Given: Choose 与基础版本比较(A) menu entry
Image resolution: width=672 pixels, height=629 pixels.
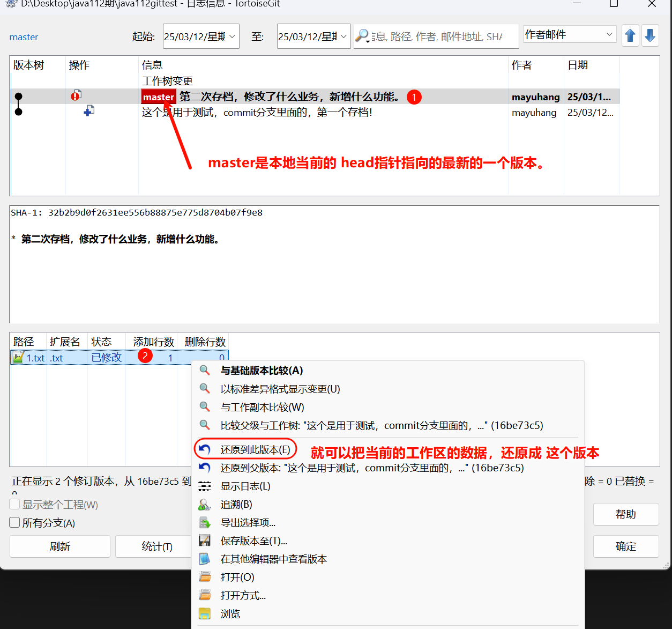Looking at the screenshot, I should point(262,371).
